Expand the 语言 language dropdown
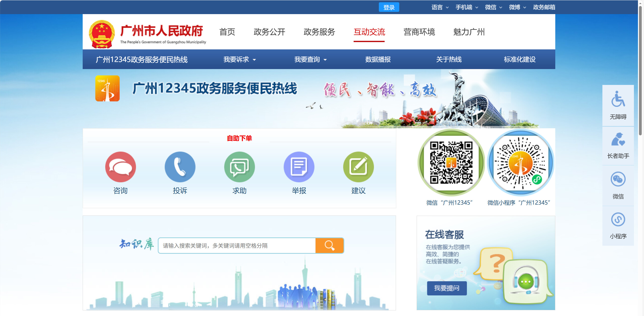The image size is (644, 316). click(440, 7)
